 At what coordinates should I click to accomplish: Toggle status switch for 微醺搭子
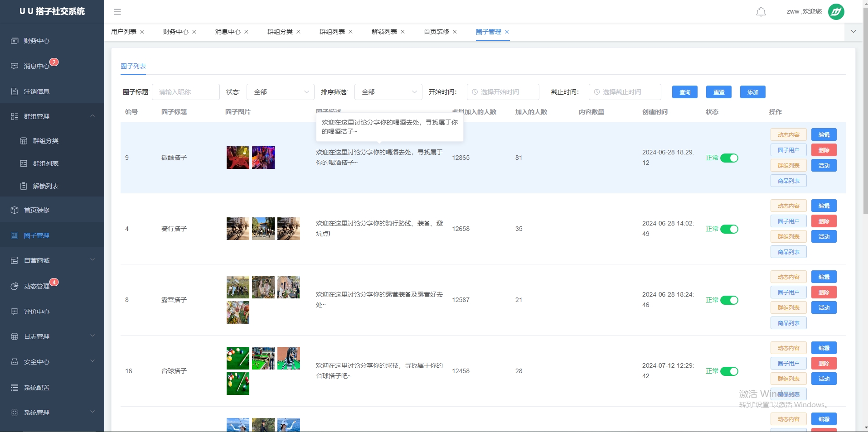729,158
